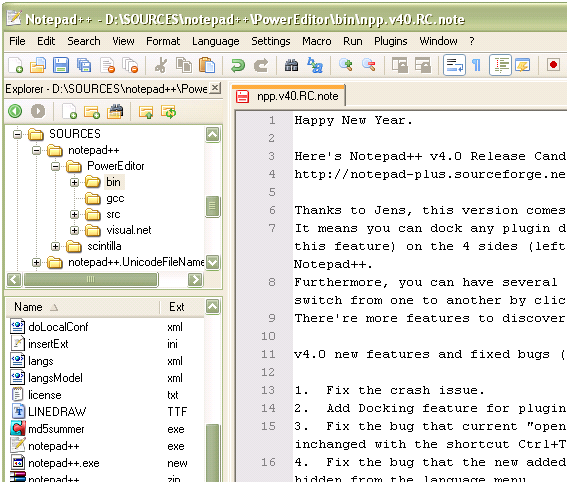
Task: Collapse the SOURCES tree node
Action: coord(17,135)
